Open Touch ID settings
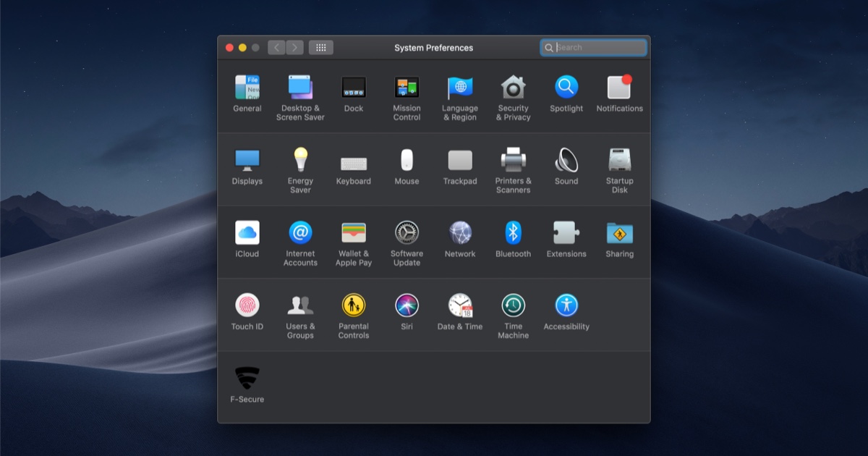 point(247,305)
